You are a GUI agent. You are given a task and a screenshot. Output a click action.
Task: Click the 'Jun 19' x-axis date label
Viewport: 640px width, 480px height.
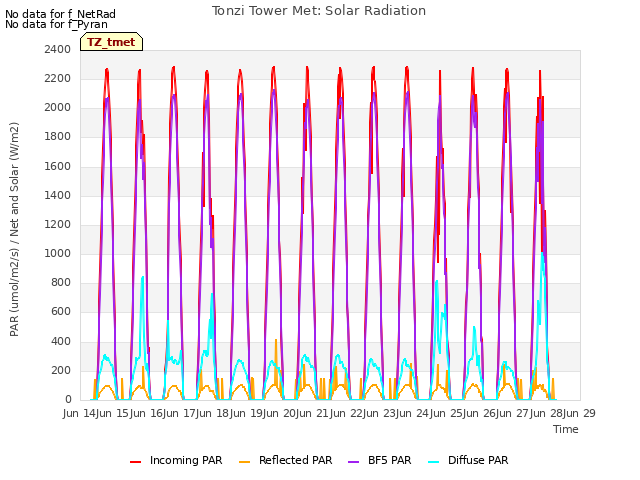tap(245, 413)
